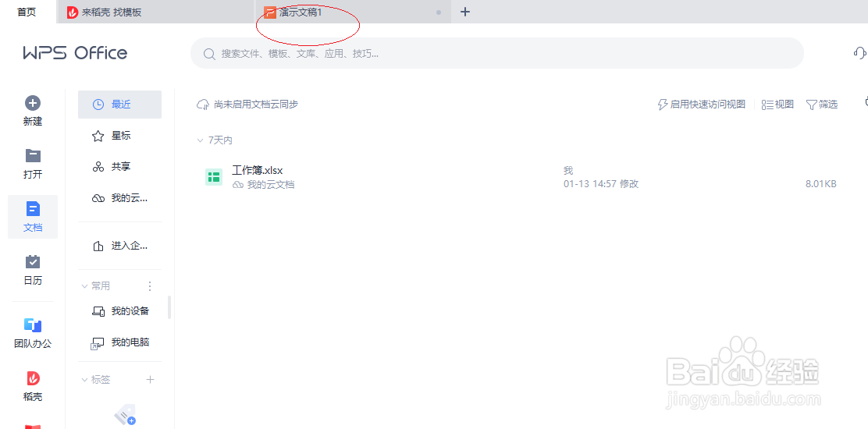Collapse the 常用 section chevron

tap(85, 285)
